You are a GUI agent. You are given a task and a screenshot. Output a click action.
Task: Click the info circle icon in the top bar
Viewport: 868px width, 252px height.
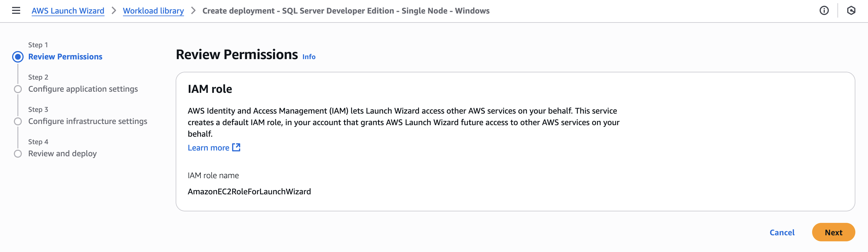pos(824,10)
